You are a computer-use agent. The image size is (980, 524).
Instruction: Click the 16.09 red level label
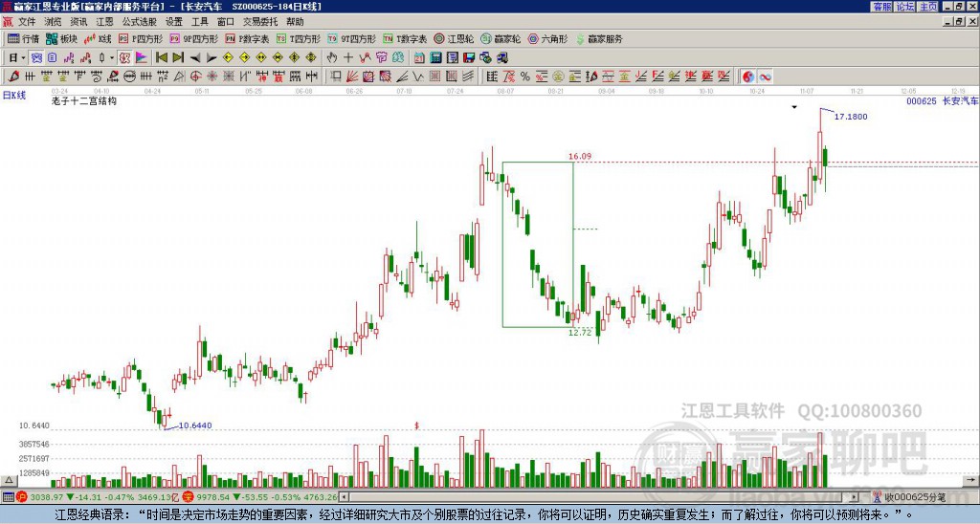click(579, 156)
